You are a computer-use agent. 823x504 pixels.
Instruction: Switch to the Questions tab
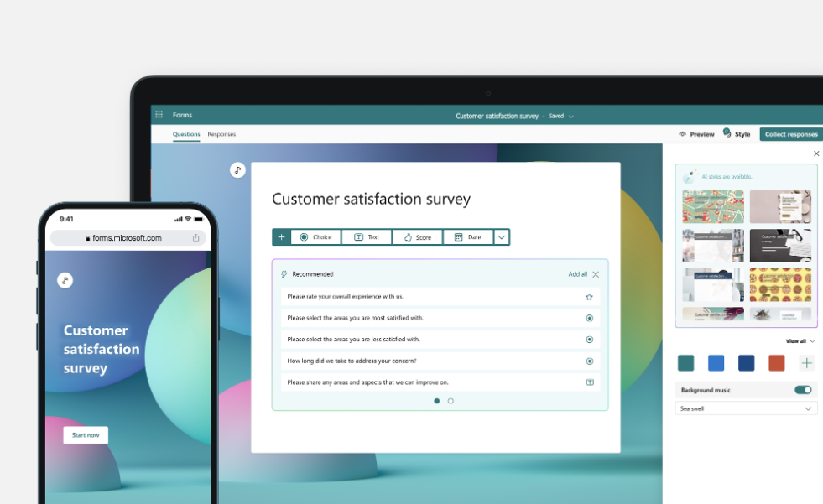186,134
